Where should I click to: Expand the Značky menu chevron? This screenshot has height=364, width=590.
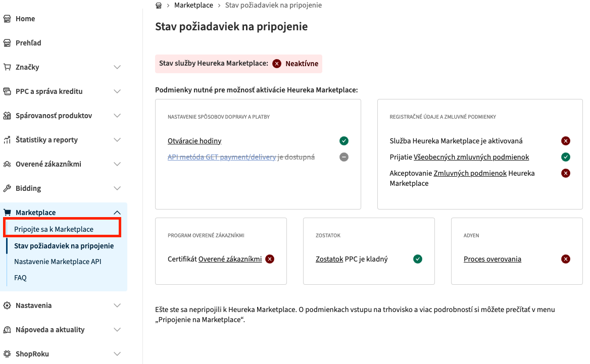117,67
